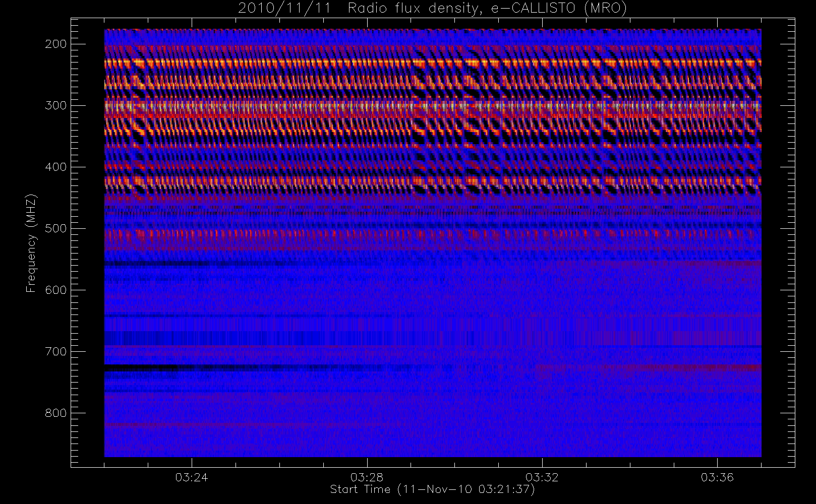Viewport: 816px width, 504px height.
Task: Click the plot title with e-CALLISTO (MRO)
Action: (432, 9)
